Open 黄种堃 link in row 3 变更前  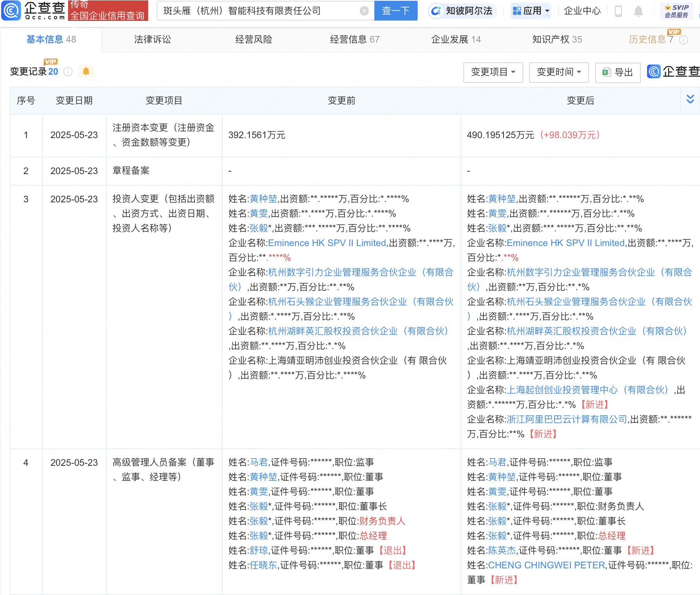[263, 199]
